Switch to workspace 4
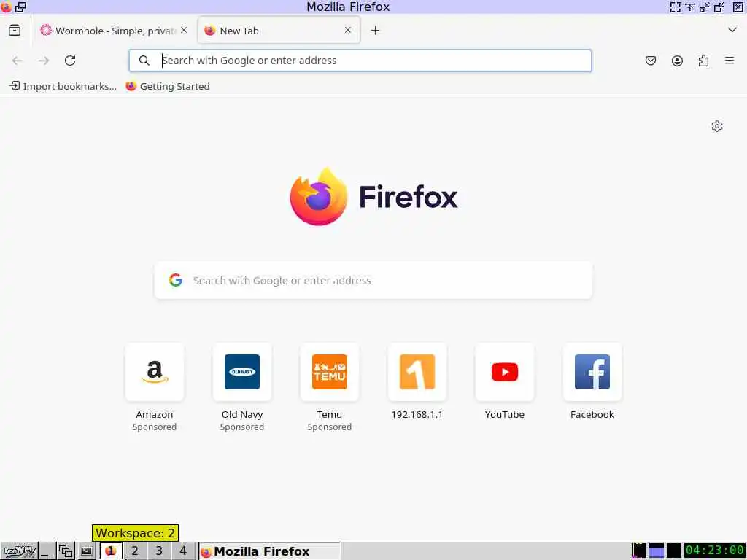Image resolution: width=747 pixels, height=560 pixels. (x=183, y=551)
